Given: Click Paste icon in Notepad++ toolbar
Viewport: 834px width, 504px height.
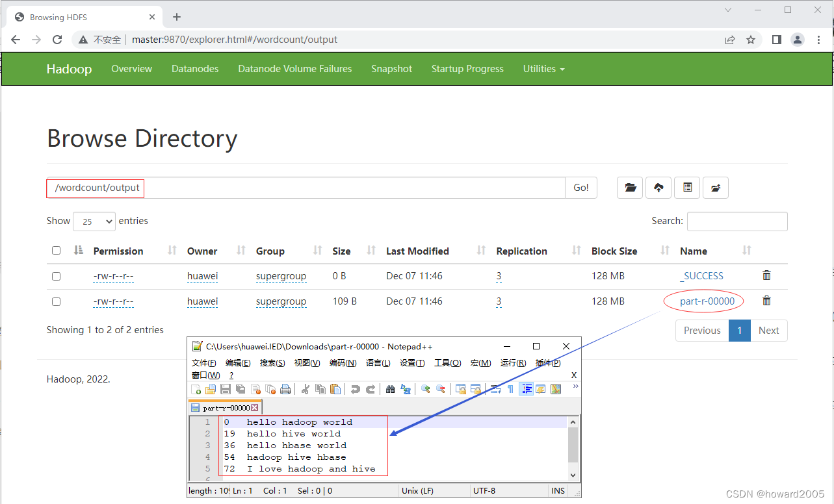Looking at the screenshot, I should [x=335, y=389].
